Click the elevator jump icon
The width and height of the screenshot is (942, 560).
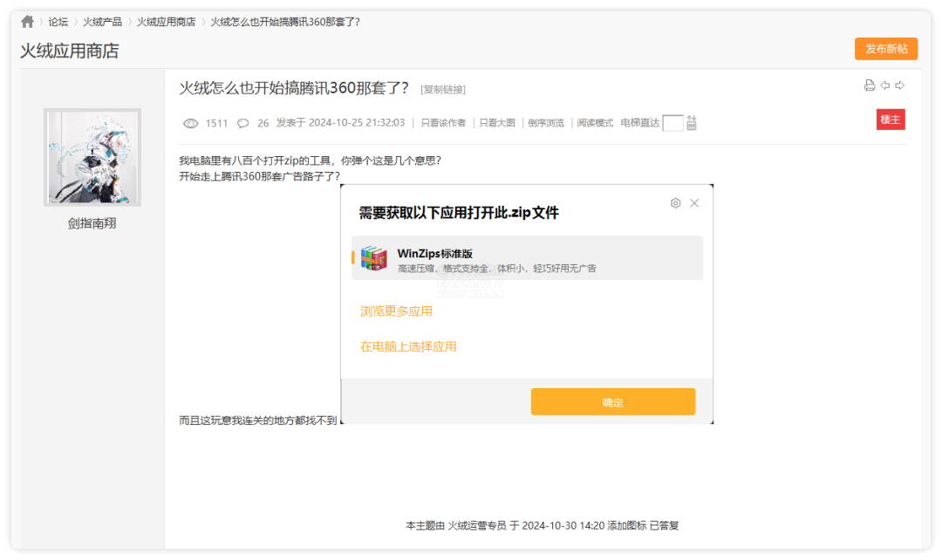pyautogui.click(x=692, y=123)
